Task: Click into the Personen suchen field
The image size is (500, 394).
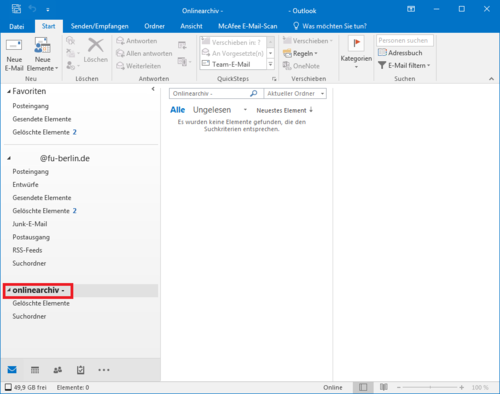Action: (x=405, y=41)
